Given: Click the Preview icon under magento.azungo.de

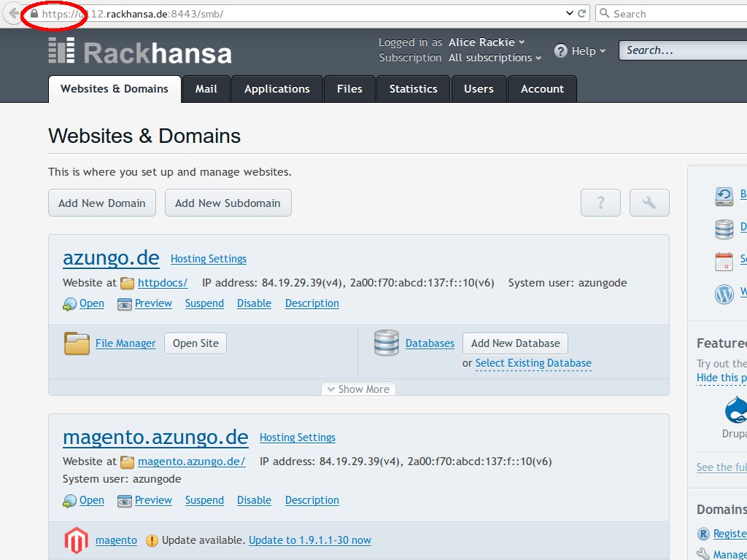Looking at the screenshot, I should click(x=124, y=500).
